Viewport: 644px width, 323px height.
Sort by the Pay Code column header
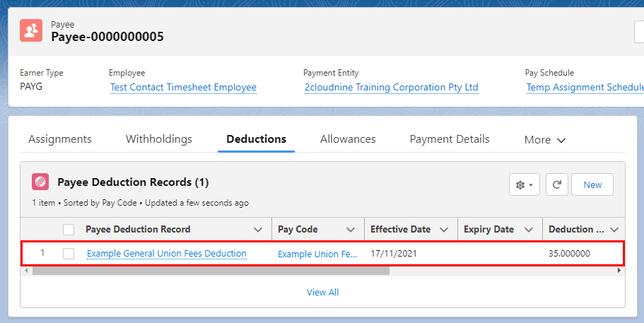[x=298, y=230]
